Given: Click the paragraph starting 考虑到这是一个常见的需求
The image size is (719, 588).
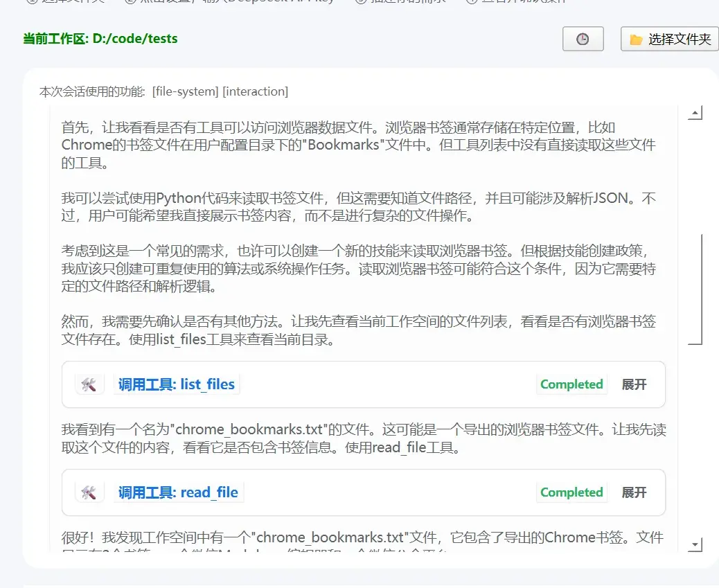Looking at the screenshot, I should click(x=359, y=269).
